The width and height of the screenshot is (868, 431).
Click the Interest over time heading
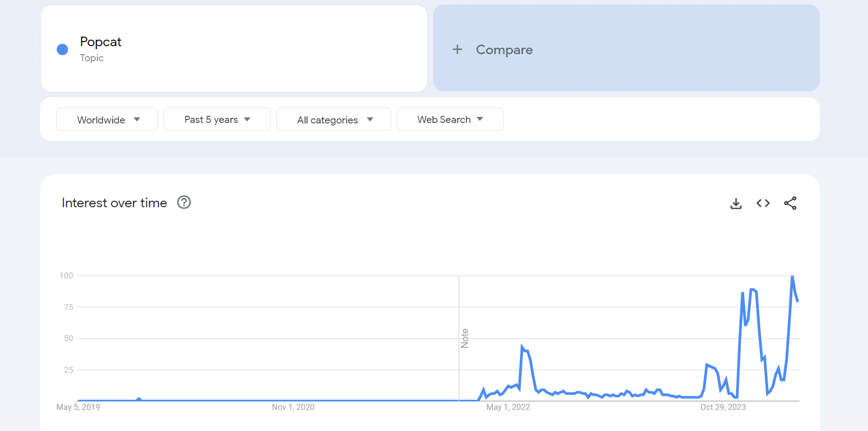click(114, 203)
